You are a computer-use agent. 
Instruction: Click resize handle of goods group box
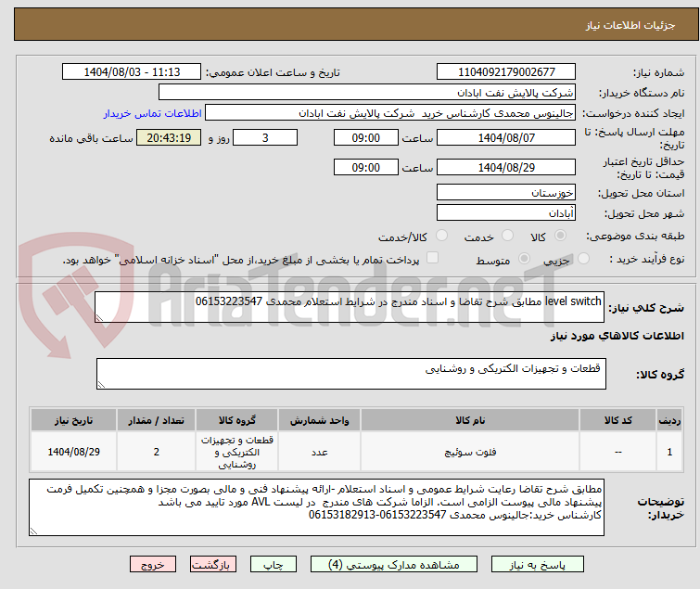(101, 384)
